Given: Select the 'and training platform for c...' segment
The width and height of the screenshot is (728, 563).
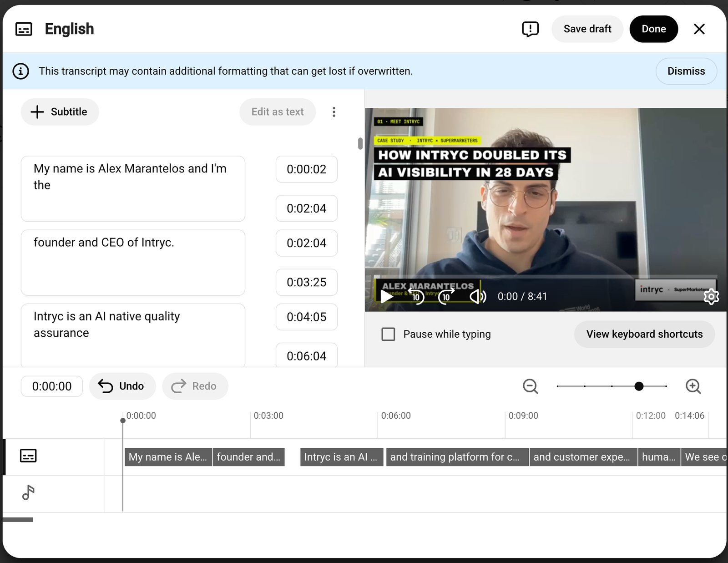Looking at the screenshot, I should (457, 457).
